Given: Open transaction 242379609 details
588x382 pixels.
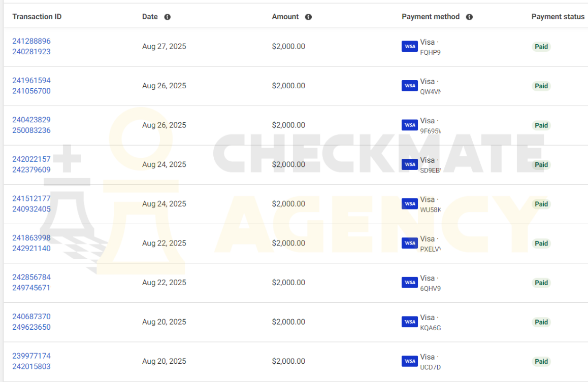Looking at the screenshot, I should pos(31,169).
